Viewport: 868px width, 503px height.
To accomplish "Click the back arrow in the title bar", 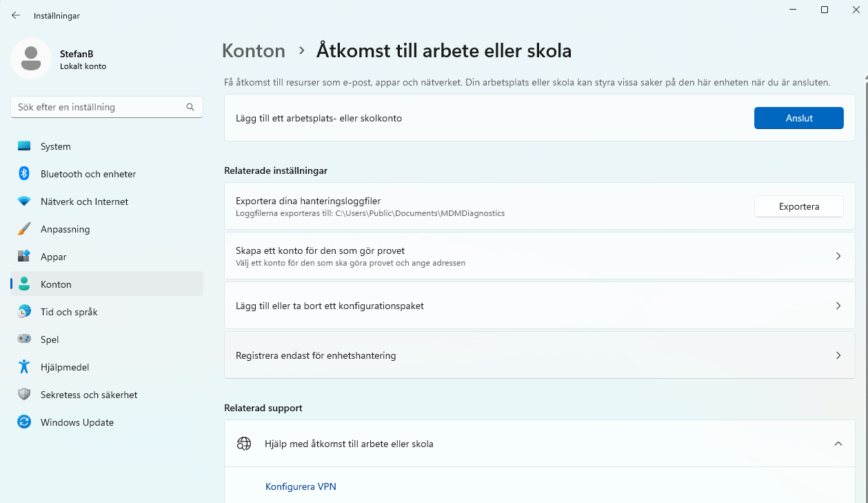I will click(x=16, y=15).
